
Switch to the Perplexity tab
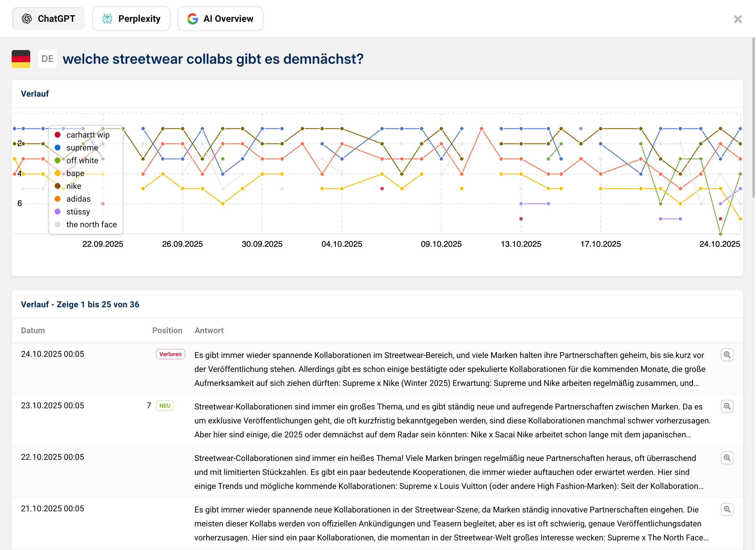point(131,19)
